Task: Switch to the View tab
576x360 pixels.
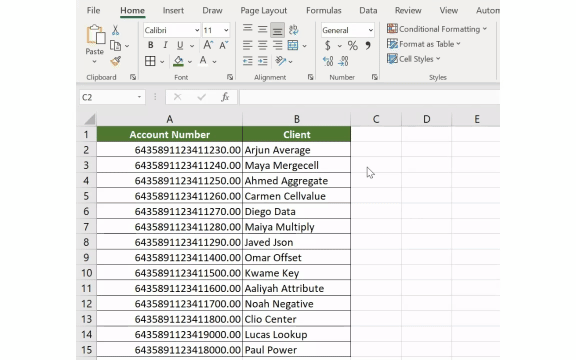Action: point(449,10)
